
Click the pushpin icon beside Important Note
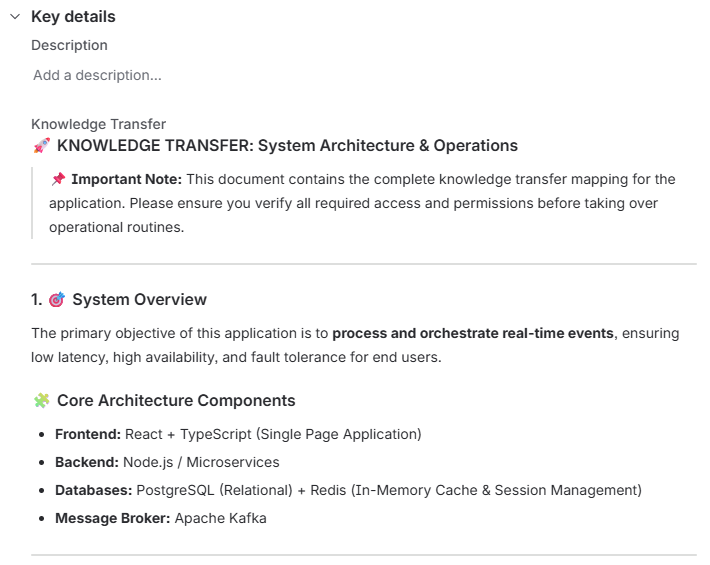tap(58, 179)
